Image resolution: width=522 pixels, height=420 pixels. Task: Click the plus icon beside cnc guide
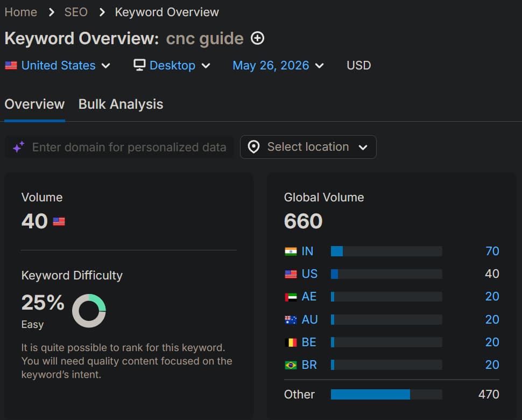(x=257, y=38)
